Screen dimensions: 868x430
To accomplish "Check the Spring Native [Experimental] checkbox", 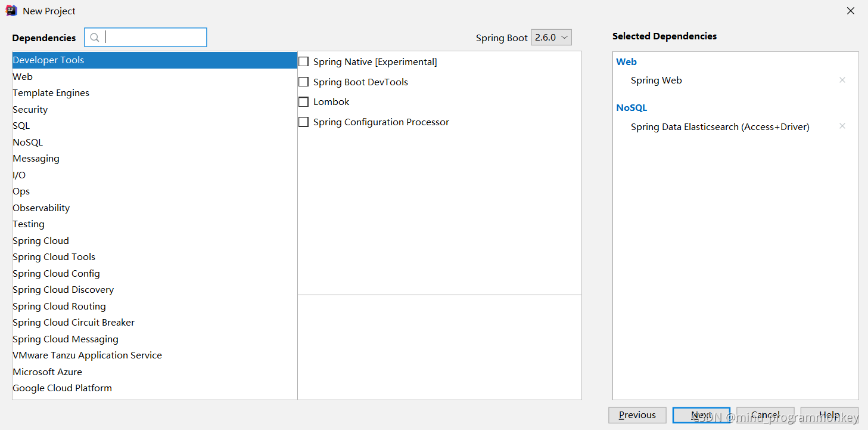I will (x=304, y=61).
